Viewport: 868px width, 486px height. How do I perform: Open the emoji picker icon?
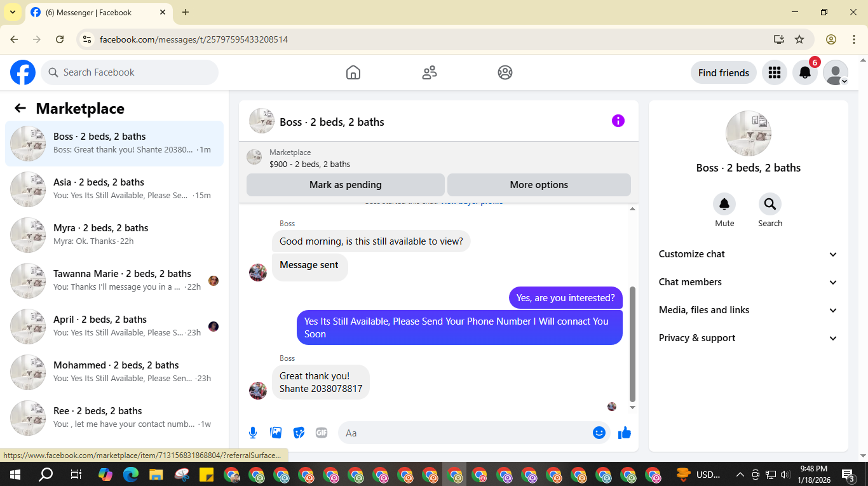[x=599, y=433]
